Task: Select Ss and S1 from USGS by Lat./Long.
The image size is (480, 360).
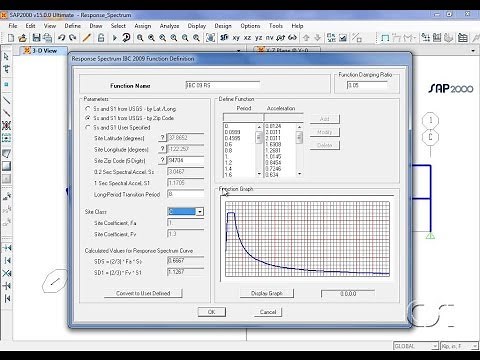Action: (88, 109)
